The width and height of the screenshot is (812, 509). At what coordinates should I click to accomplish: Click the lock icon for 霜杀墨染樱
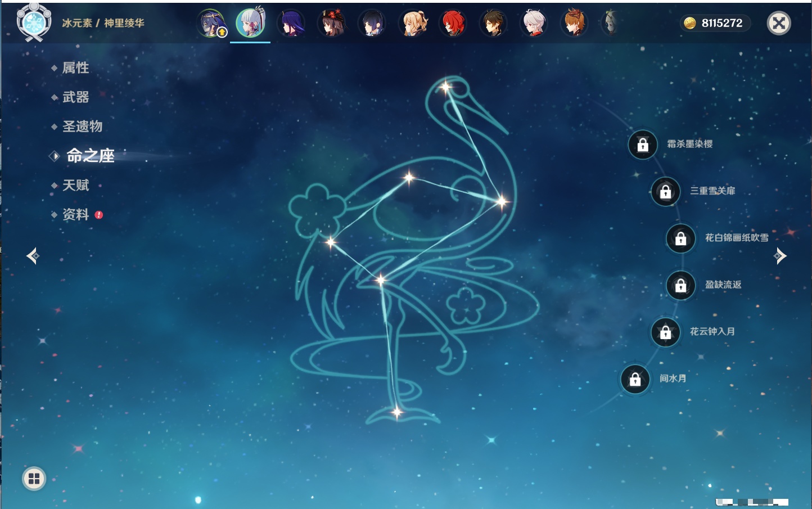pyautogui.click(x=643, y=145)
